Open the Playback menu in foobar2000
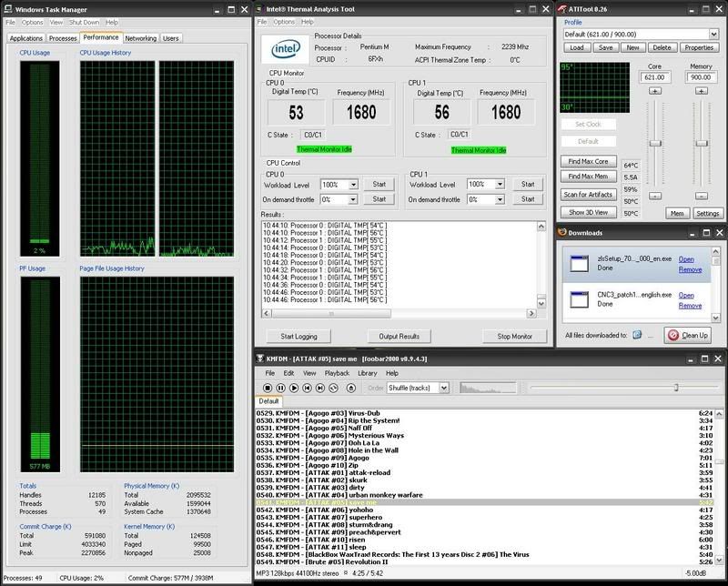 337,373
